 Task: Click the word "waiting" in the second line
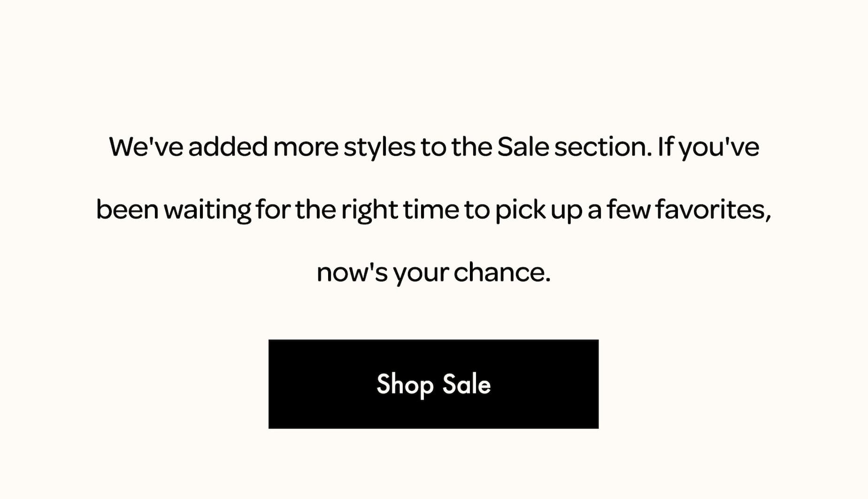pos(207,211)
